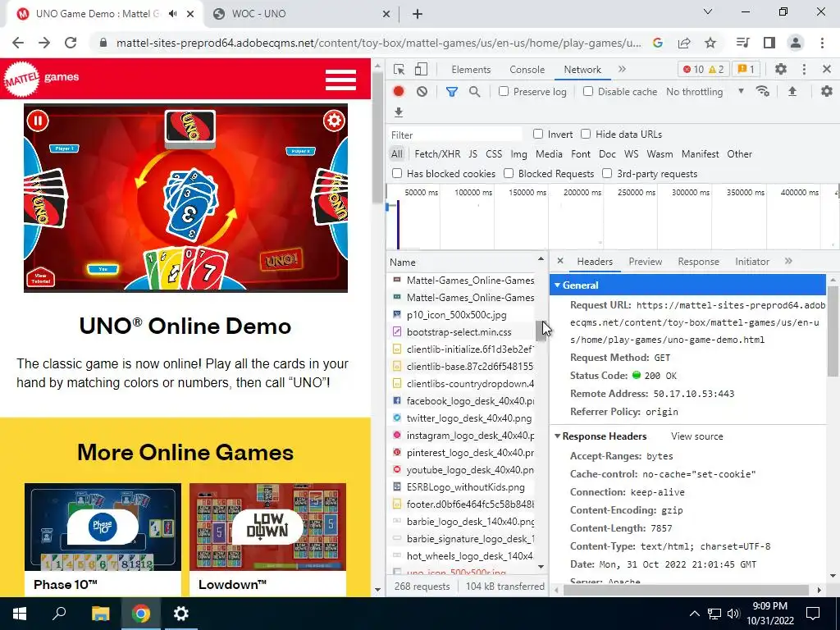
Task: Pause the UNO game
Action: click(38, 121)
